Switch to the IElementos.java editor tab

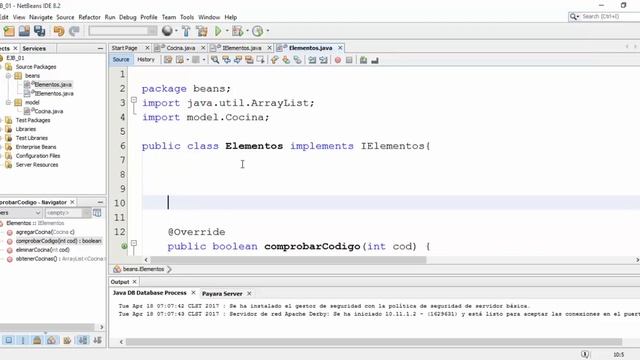pos(242,48)
